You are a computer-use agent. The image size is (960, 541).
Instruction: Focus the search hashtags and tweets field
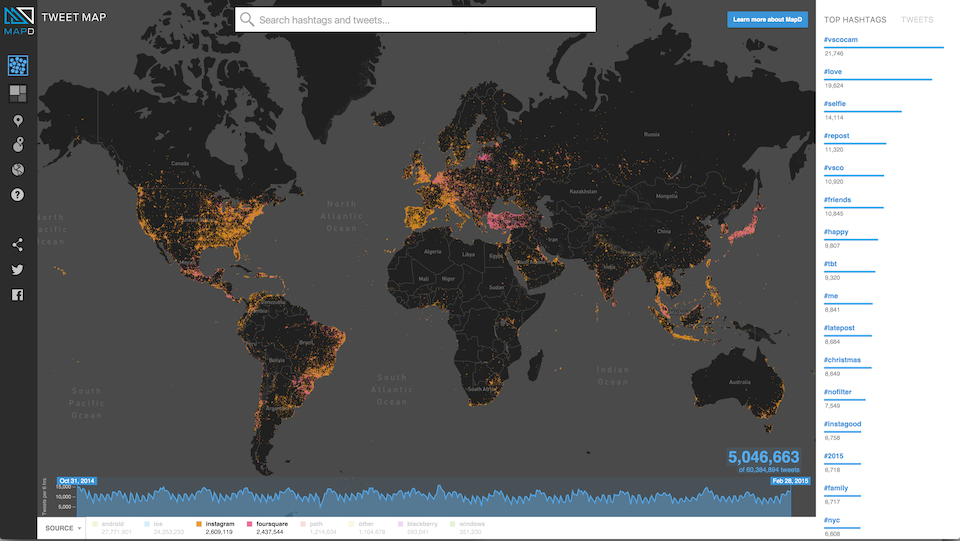[x=415, y=20]
